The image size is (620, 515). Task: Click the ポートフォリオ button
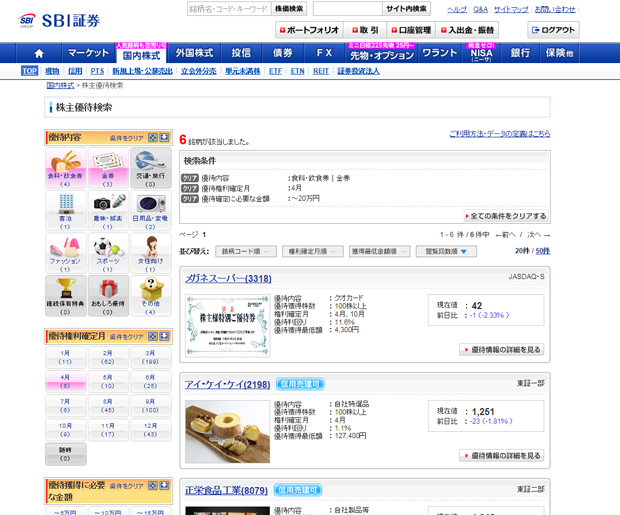click(309, 30)
